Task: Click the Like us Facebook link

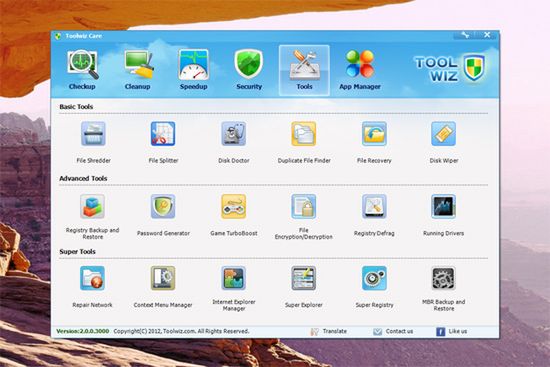Action: (x=452, y=331)
